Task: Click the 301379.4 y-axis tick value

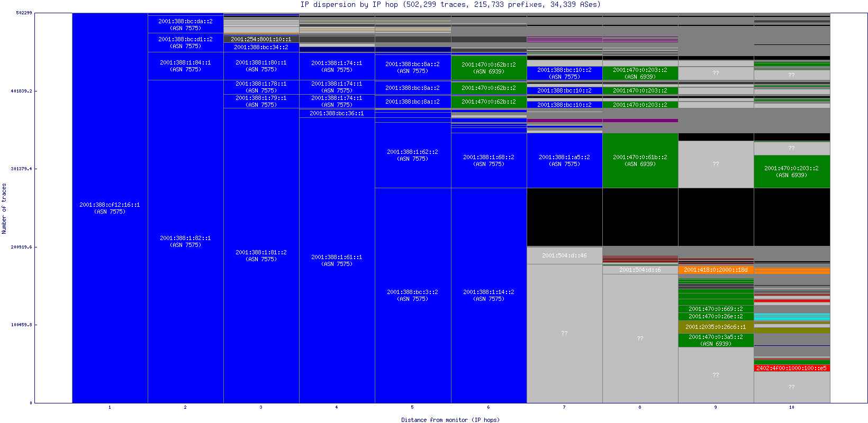Action: pyautogui.click(x=21, y=169)
